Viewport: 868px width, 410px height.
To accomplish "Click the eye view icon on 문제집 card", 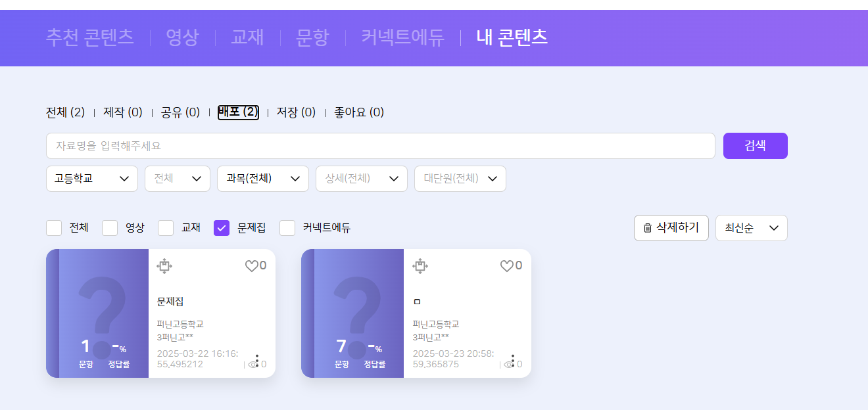I will (x=253, y=364).
